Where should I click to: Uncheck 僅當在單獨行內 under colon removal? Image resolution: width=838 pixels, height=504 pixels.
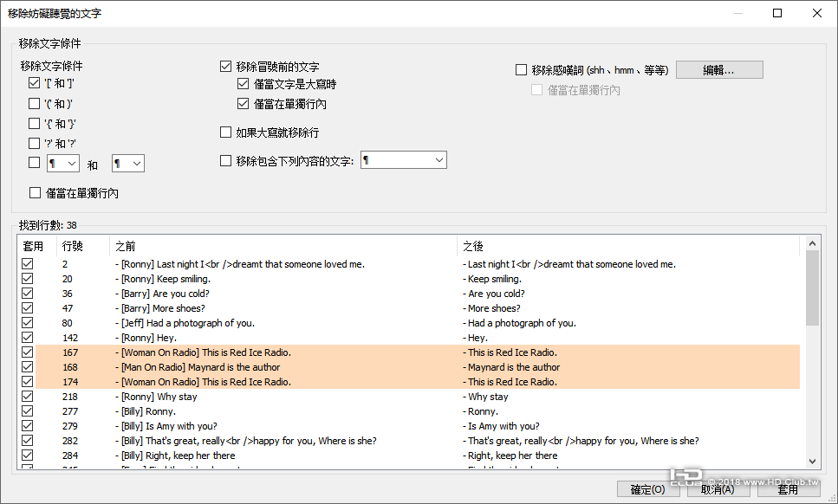click(244, 103)
